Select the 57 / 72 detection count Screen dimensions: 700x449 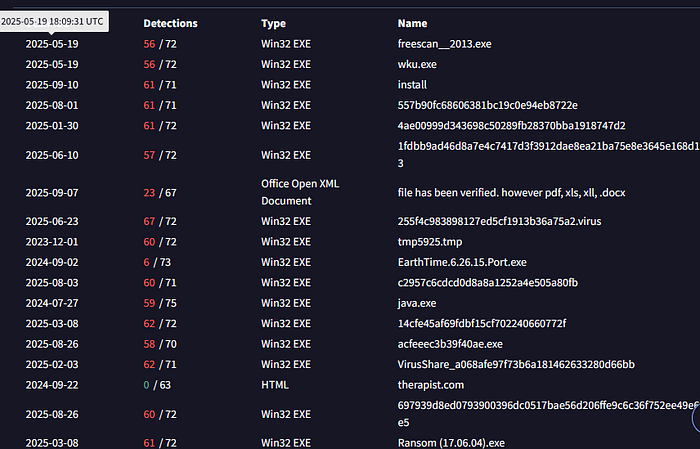(160, 155)
